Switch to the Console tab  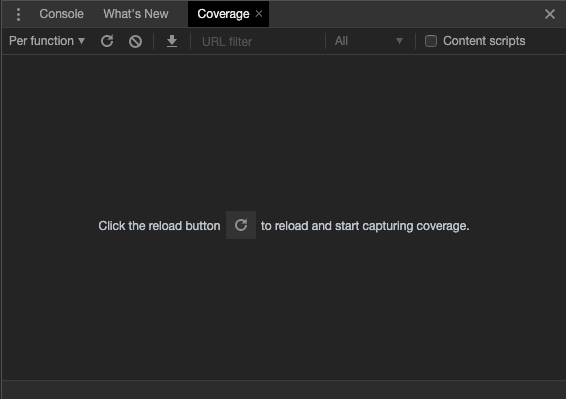pos(61,14)
